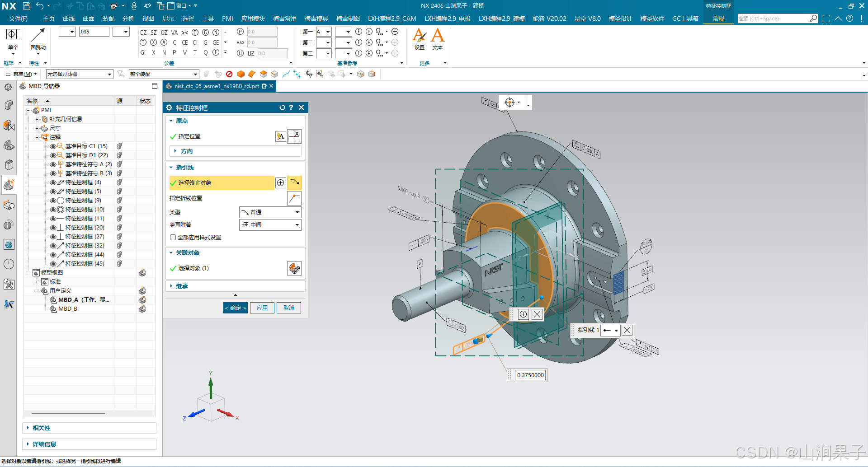This screenshot has width=868, height=467.
Task: Click the 圆跳动 circular runout characteristic icon
Action: (38, 35)
